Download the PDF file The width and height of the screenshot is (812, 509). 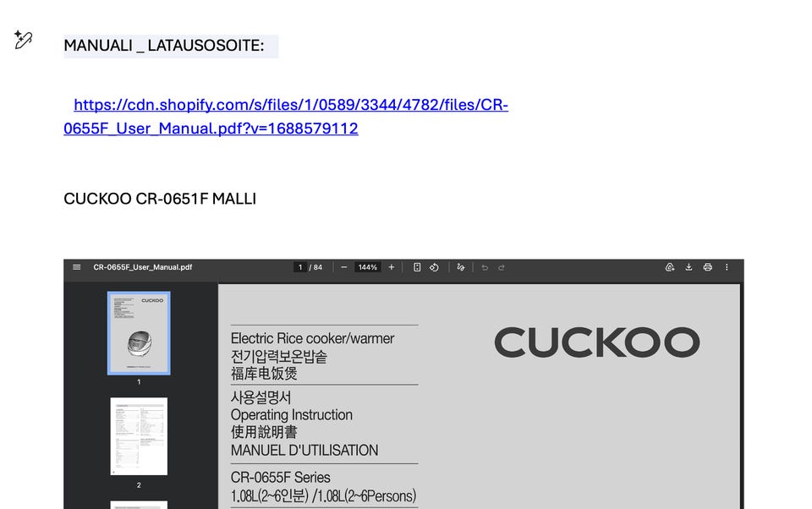click(689, 267)
